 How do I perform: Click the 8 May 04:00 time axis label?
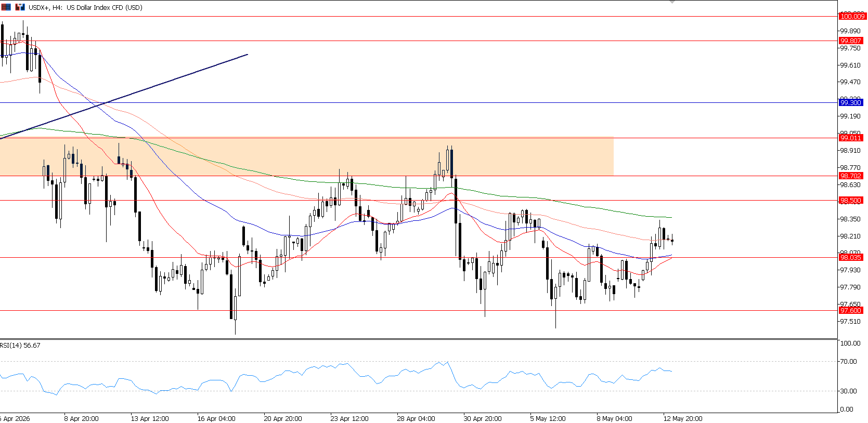[614, 418]
